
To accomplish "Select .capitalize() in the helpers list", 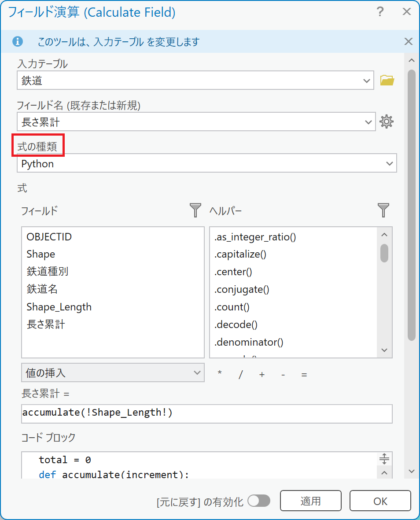I will pyautogui.click(x=240, y=254).
